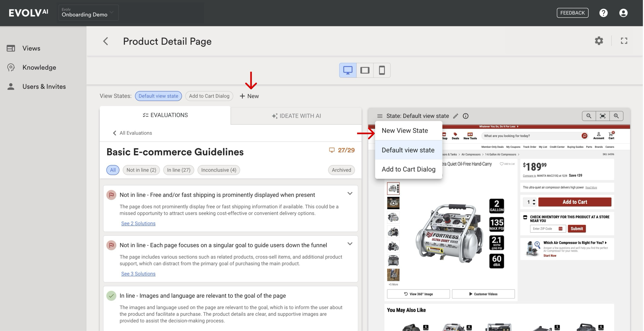The image size is (644, 331).
Task: Click Customer Videos button
Action: pyautogui.click(x=483, y=294)
